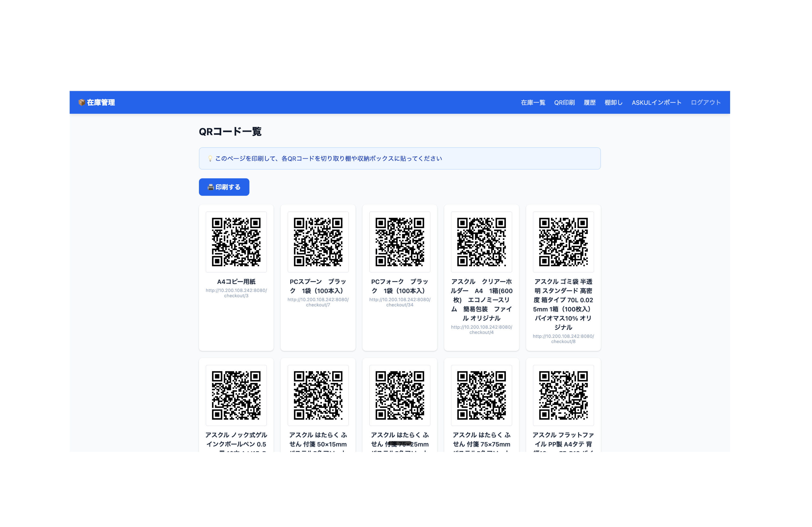This screenshot has height=527, width=812.
Task: Open the 履歴 history page
Action: click(x=590, y=103)
